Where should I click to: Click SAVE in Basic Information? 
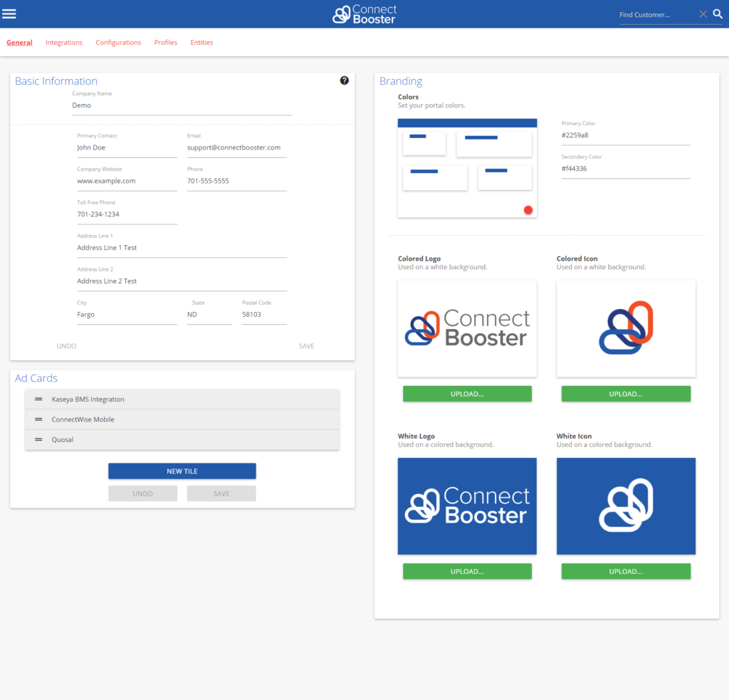306,346
